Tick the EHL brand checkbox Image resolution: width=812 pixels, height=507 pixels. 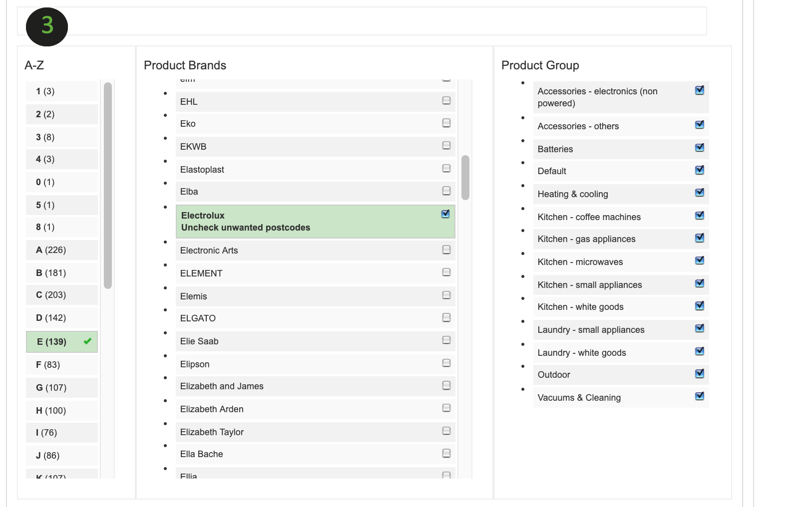(x=446, y=100)
